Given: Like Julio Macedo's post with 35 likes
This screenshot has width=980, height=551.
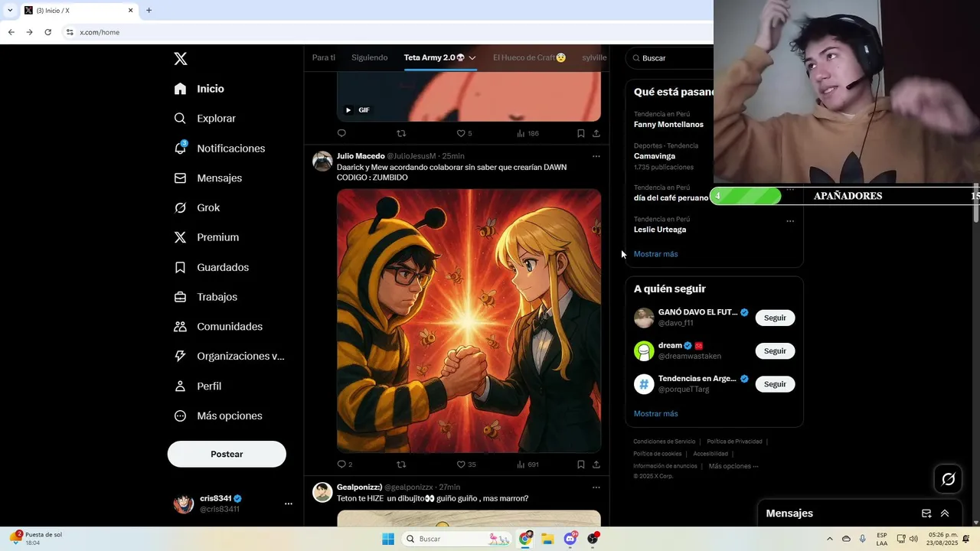Looking at the screenshot, I should tap(461, 465).
